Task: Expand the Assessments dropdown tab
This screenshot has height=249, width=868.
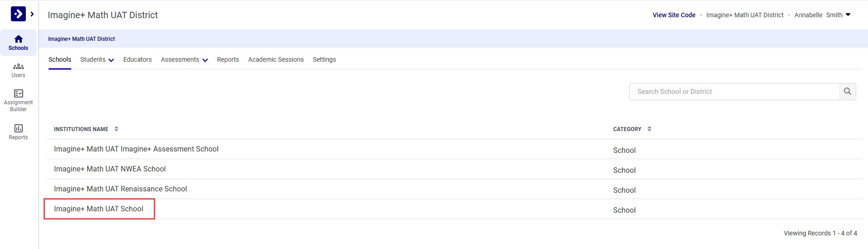Action: tap(184, 60)
